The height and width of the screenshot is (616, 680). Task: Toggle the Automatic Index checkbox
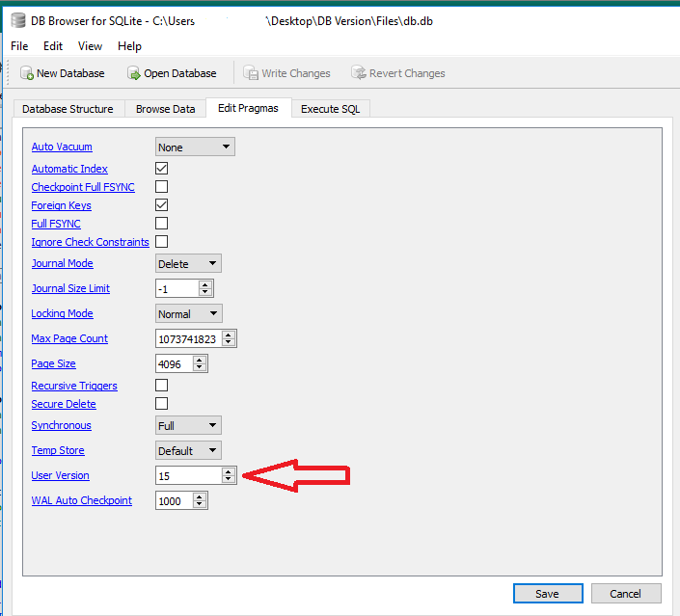(161, 168)
